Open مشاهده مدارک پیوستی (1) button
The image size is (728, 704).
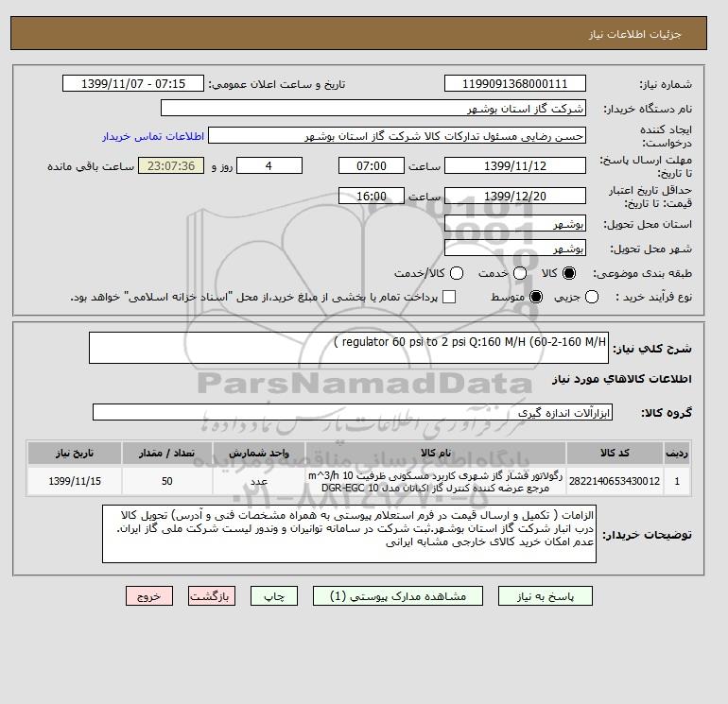coord(398,596)
